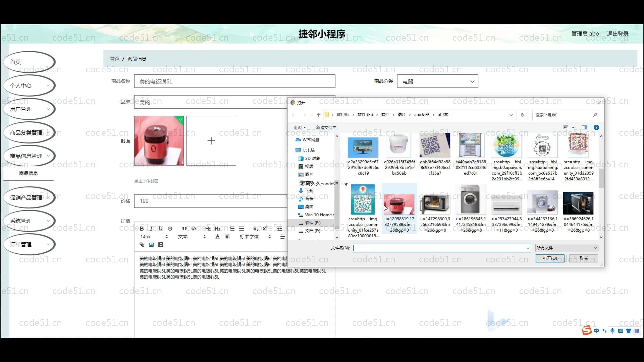
Task: Open the file dialog help icon
Action: pyautogui.click(x=596, y=127)
